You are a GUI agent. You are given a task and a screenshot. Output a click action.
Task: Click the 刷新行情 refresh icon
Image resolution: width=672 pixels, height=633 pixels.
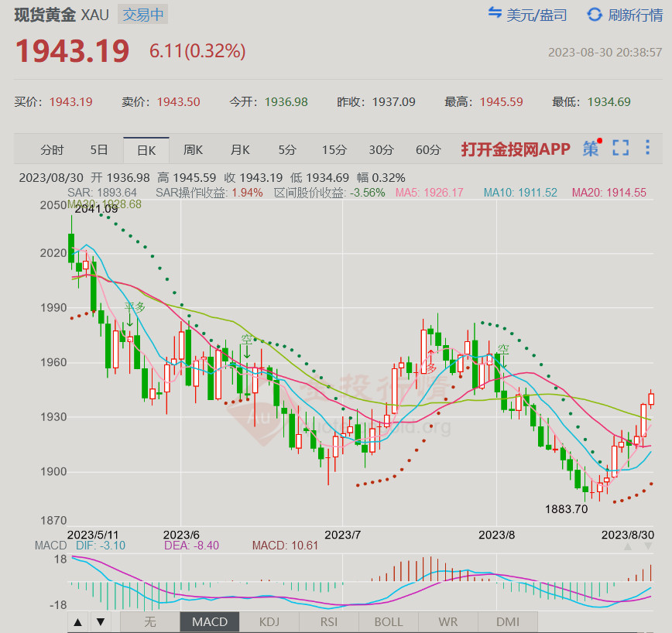coord(594,14)
